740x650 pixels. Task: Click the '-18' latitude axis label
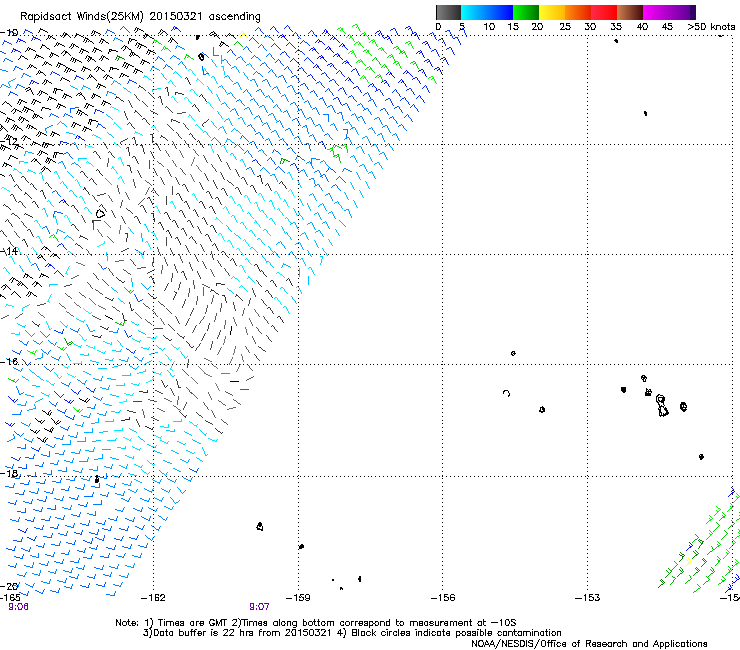(9, 473)
